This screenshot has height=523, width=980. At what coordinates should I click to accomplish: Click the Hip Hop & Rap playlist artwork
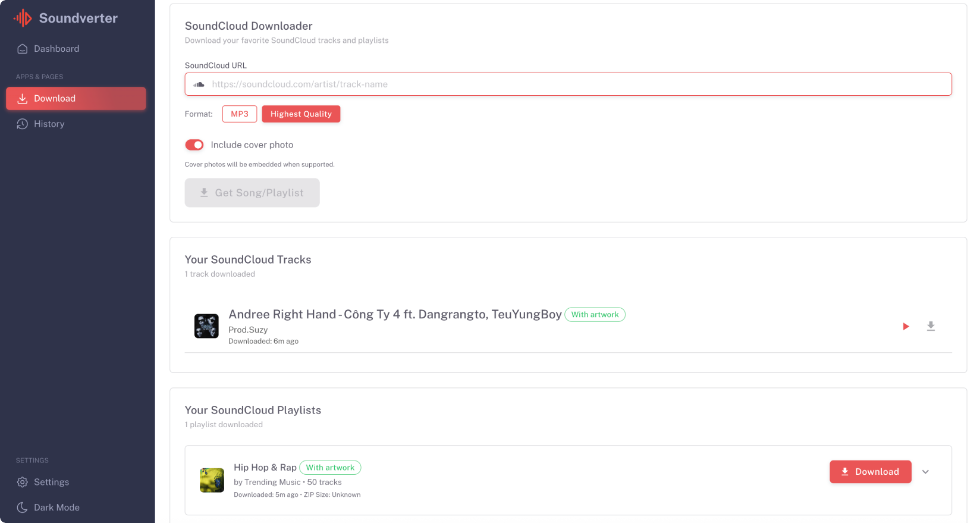click(212, 480)
